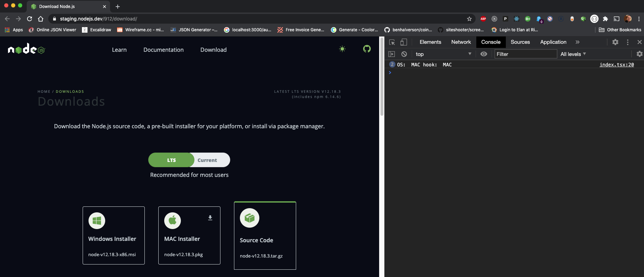This screenshot has height=277, width=644.
Task: Open the green B+ extension icon
Action: click(x=528, y=19)
